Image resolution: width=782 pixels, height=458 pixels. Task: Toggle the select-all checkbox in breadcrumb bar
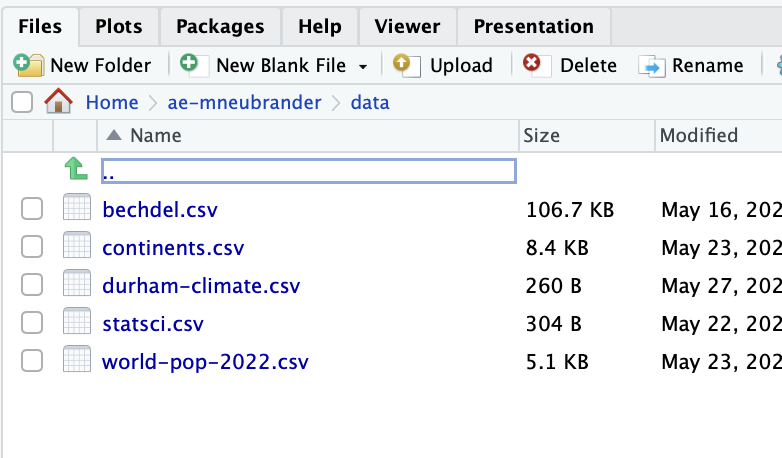click(22, 102)
